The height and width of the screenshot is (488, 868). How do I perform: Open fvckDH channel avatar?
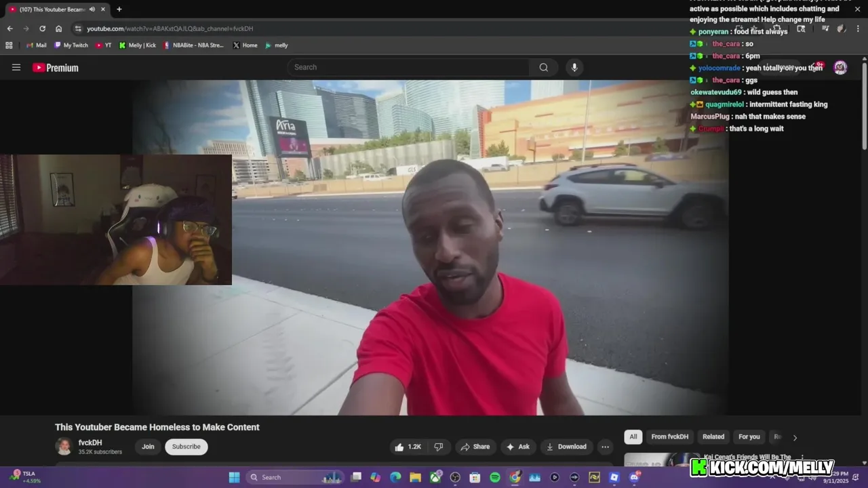(x=64, y=447)
